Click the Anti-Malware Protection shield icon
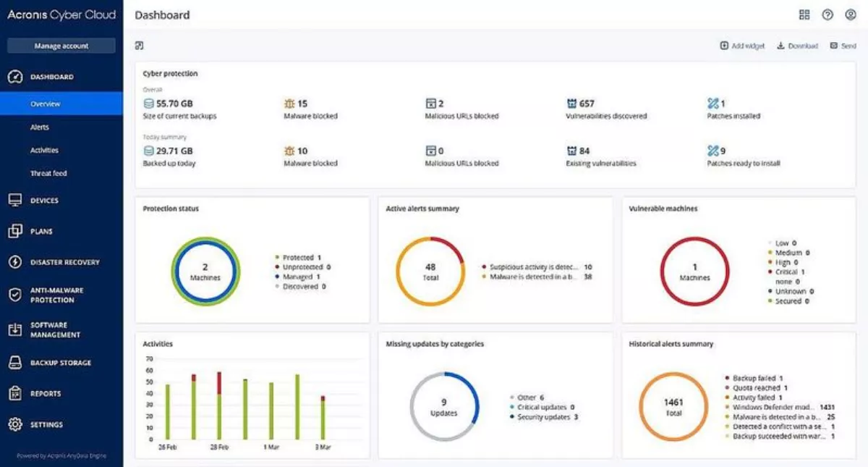Image resolution: width=868 pixels, height=467 pixels. pos(15,295)
